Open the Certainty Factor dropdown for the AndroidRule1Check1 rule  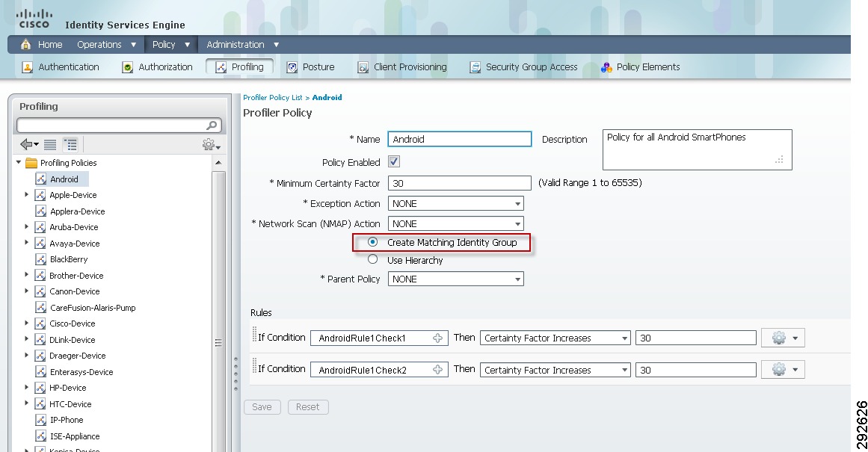tap(555, 338)
